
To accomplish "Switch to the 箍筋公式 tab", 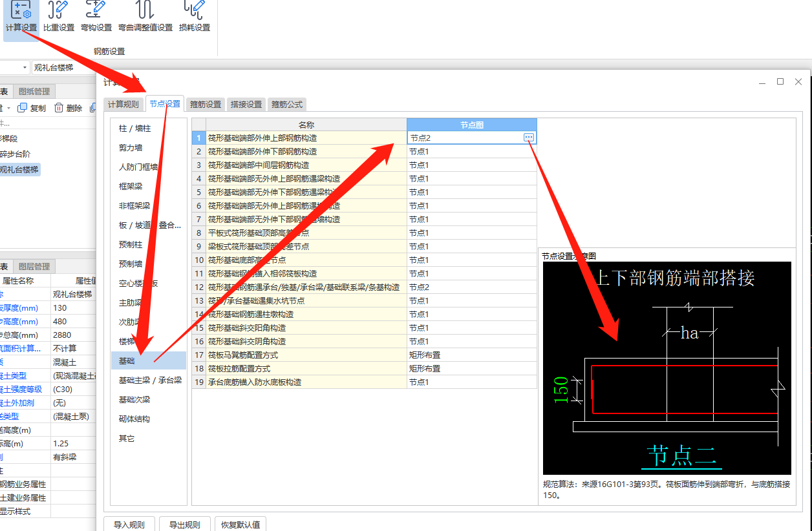I will 286,104.
